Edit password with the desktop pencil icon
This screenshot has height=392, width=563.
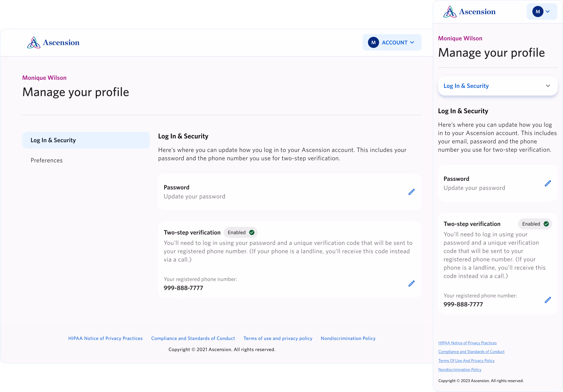click(412, 192)
